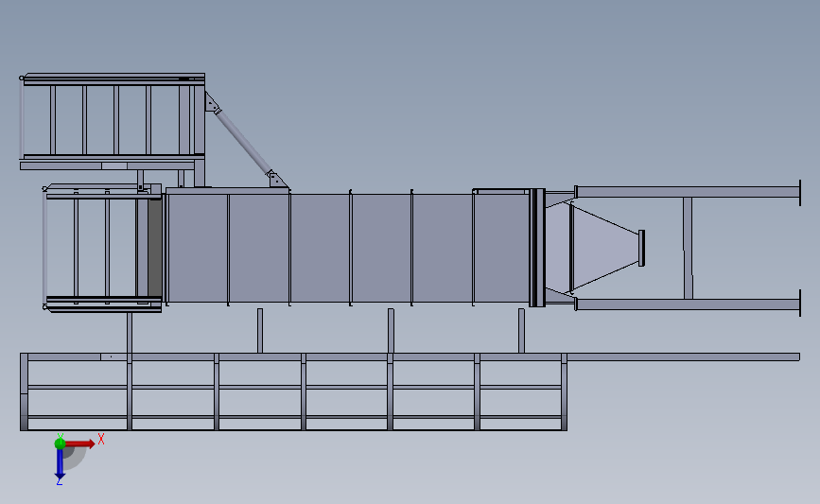
Task: Select the long lower handrail platform frame
Action: click(293, 392)
